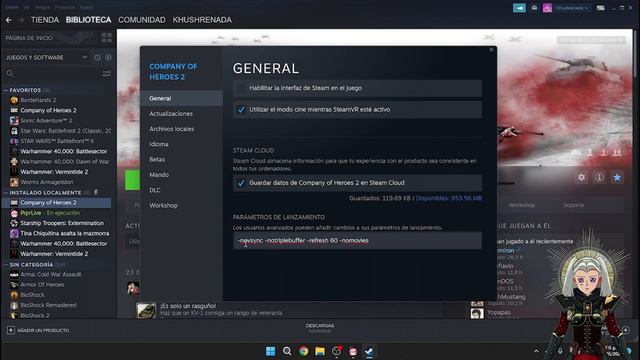
Task: Open Steam notifications bell icon
Action: point(534,8)
